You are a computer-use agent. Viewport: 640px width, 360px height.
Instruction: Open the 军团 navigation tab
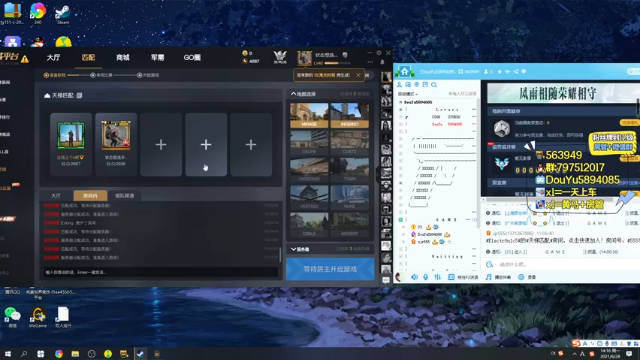tap(157, 58)
